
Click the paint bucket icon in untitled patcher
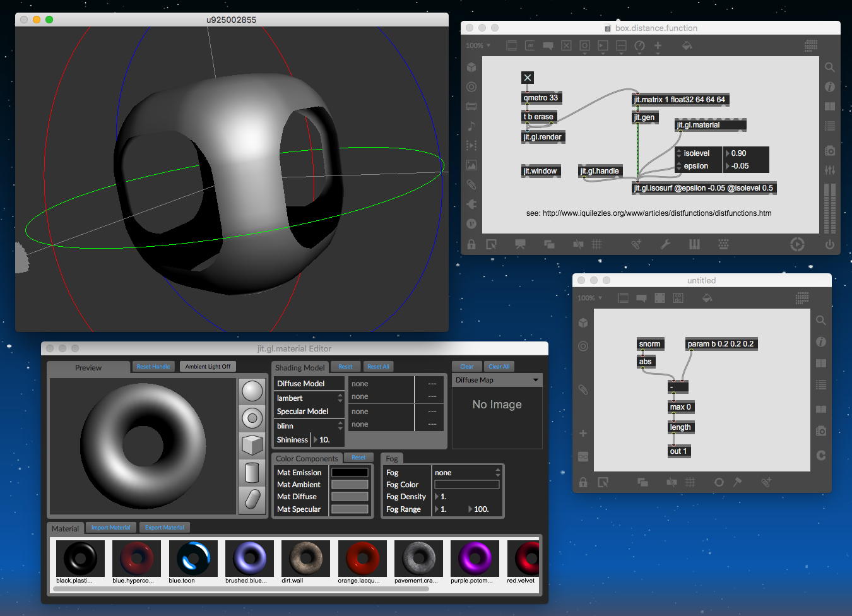(707, 298)
